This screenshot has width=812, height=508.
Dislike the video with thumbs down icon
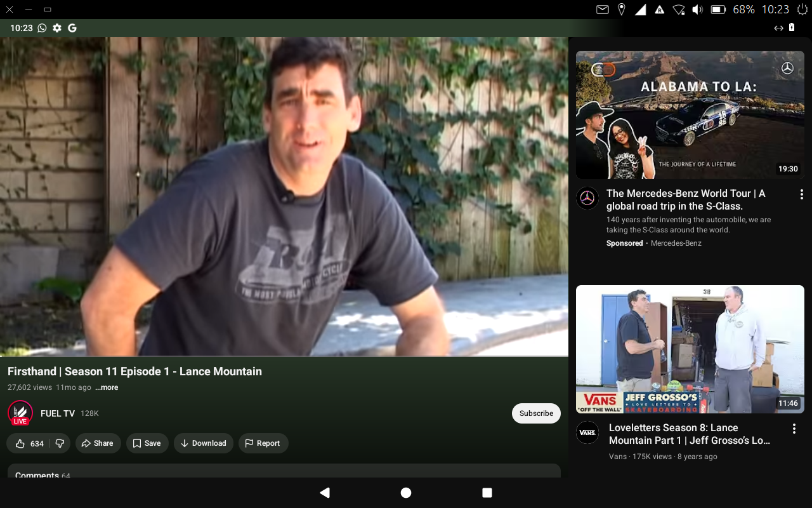[x=60, y=443]
